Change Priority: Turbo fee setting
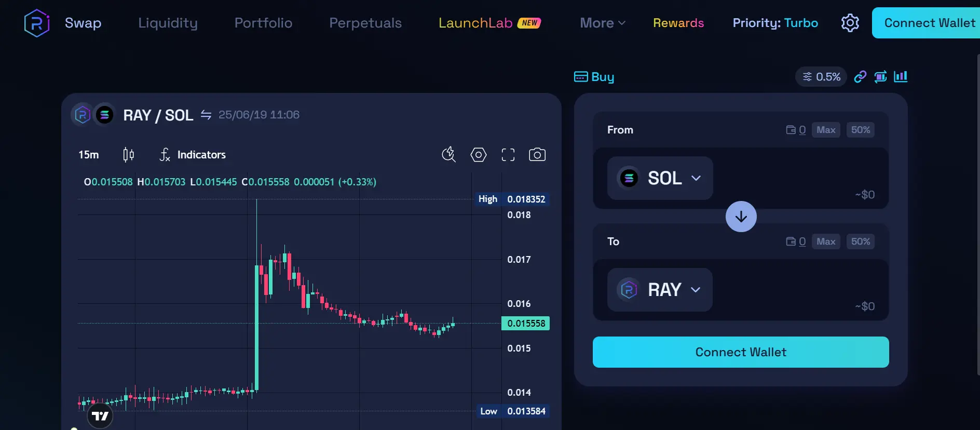 click(x=775, y=23)
